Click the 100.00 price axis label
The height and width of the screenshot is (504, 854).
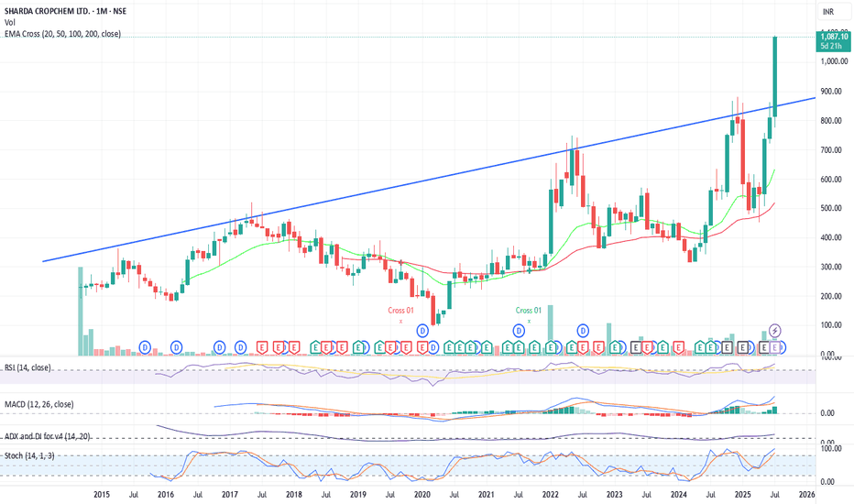[x=831, y=325]
